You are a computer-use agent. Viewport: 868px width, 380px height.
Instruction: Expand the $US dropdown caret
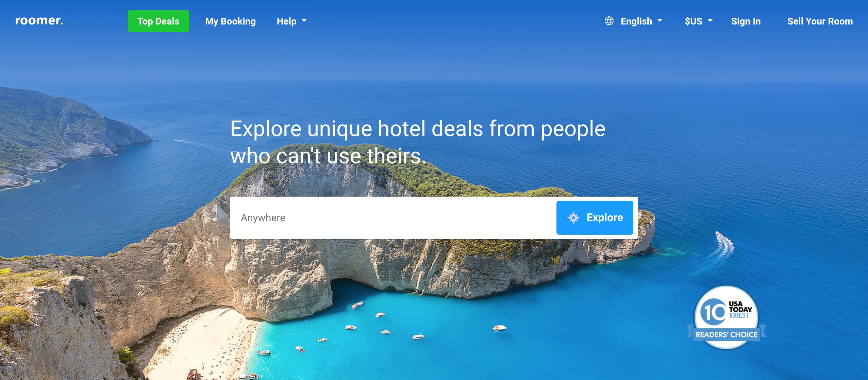710,21
